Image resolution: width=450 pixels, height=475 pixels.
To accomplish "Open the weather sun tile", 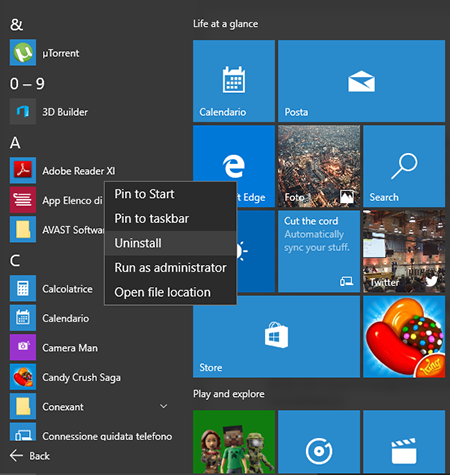I will [256, 251].
